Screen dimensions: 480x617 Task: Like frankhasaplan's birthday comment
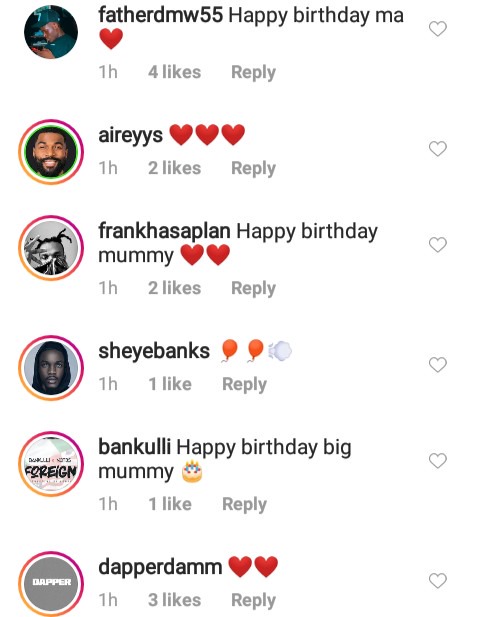[x=438, y=245]
